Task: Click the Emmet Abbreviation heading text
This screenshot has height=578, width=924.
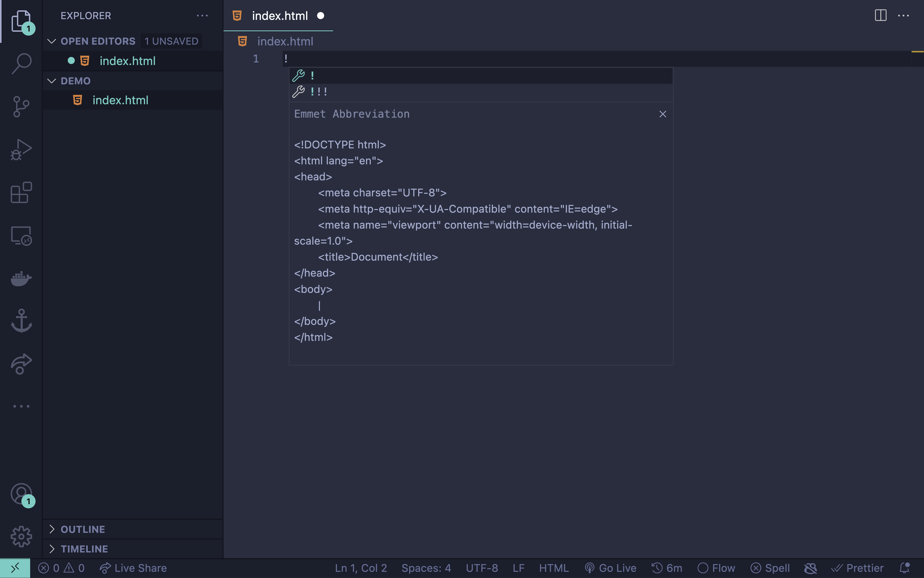Action: point(352,114)
